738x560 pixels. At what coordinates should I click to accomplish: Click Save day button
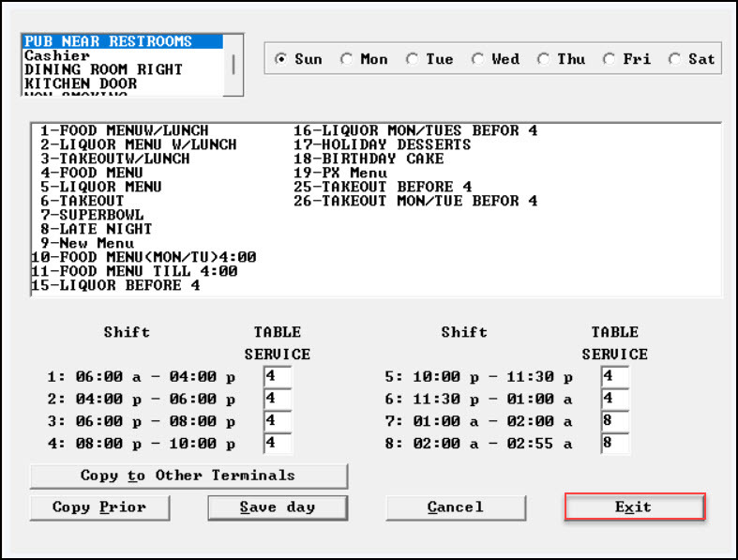[x=277, y=507]
